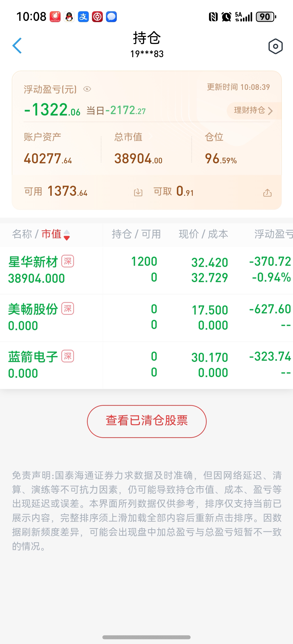Tap the 深 badge next to 蓝箭电子
This screenshot has width=293, height=644.
point(68,356)
